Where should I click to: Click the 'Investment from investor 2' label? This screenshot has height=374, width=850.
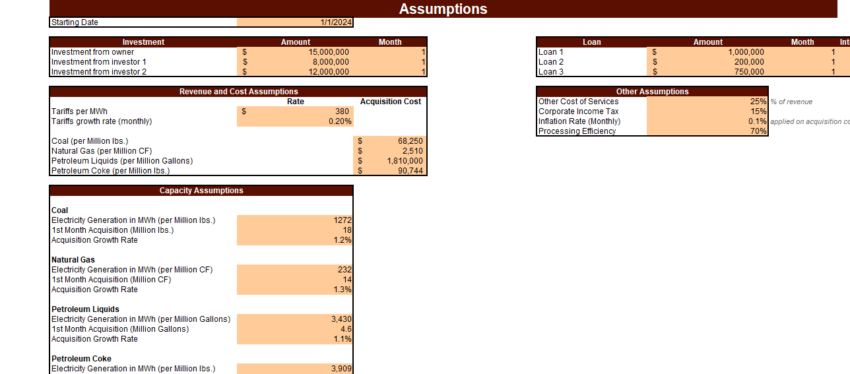[99, 72]
